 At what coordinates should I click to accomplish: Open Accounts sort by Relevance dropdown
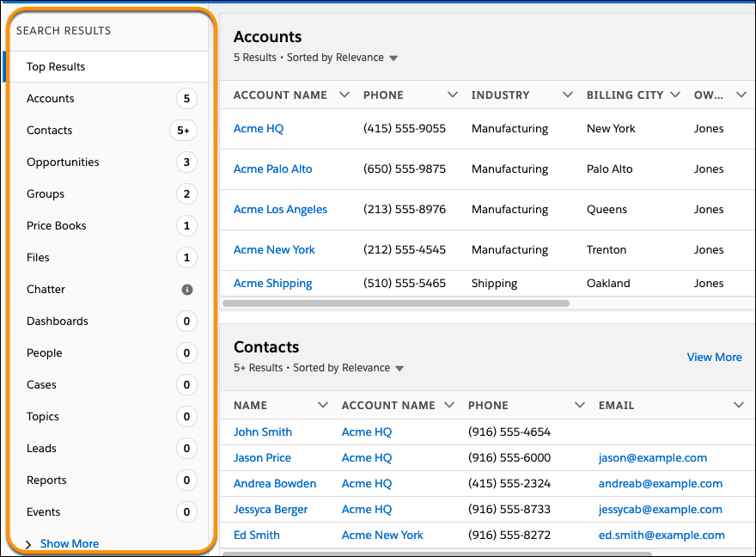coord(393,58)
